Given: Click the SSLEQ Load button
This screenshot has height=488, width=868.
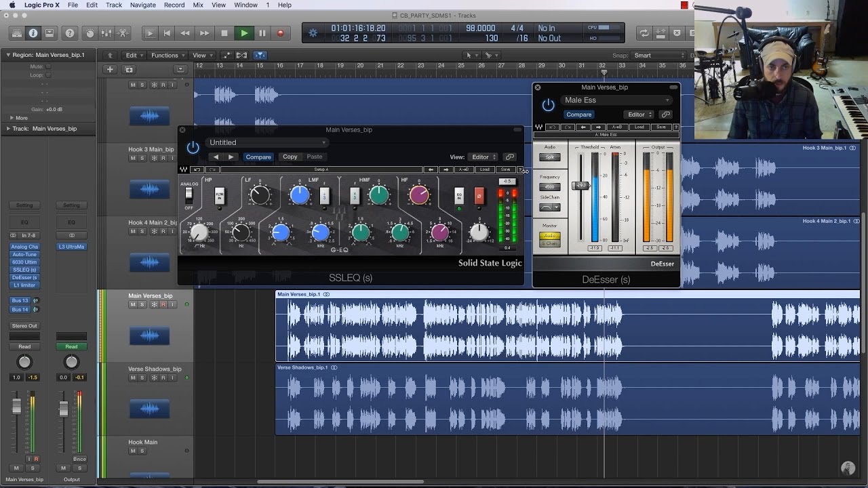Looking at the screenshot, I should coord(484,169).
